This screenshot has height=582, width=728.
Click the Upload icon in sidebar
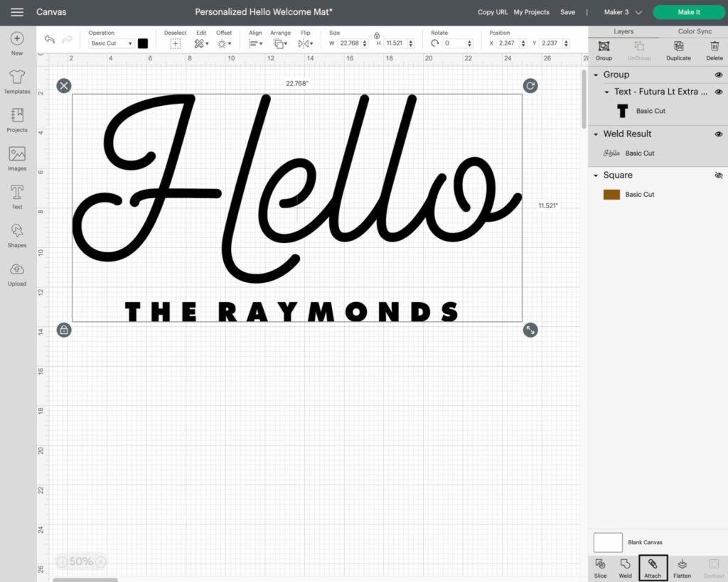[x=17, y=274]
